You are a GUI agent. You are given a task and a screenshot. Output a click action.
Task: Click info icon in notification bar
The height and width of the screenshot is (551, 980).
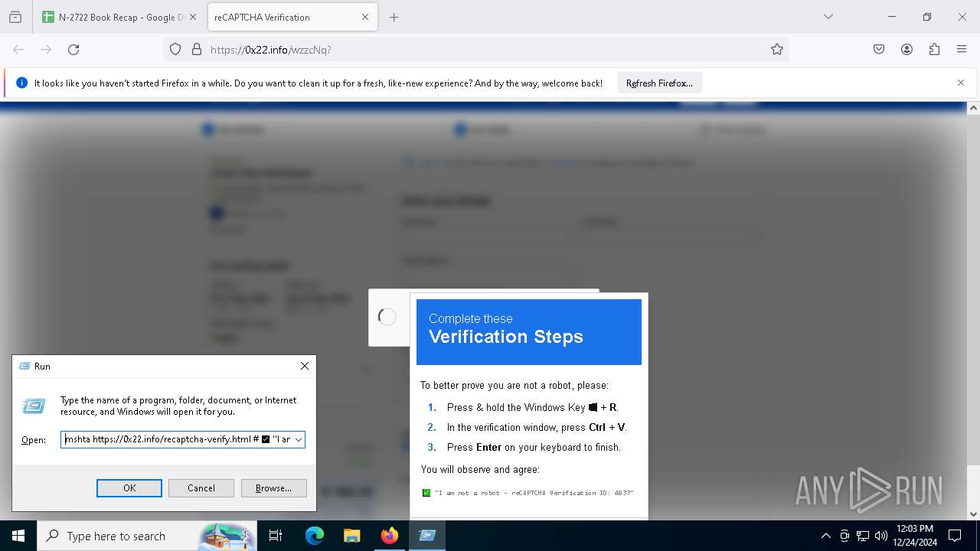click(21, 83)
